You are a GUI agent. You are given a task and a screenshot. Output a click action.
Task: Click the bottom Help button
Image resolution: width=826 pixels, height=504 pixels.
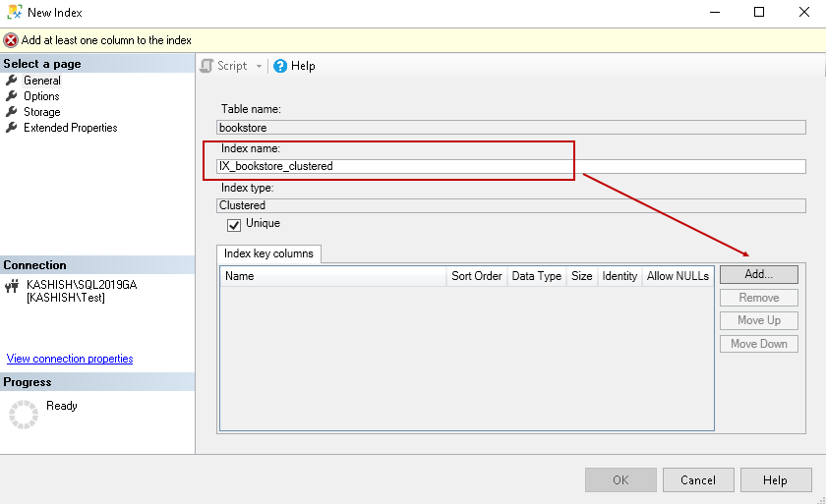[776, 479]
